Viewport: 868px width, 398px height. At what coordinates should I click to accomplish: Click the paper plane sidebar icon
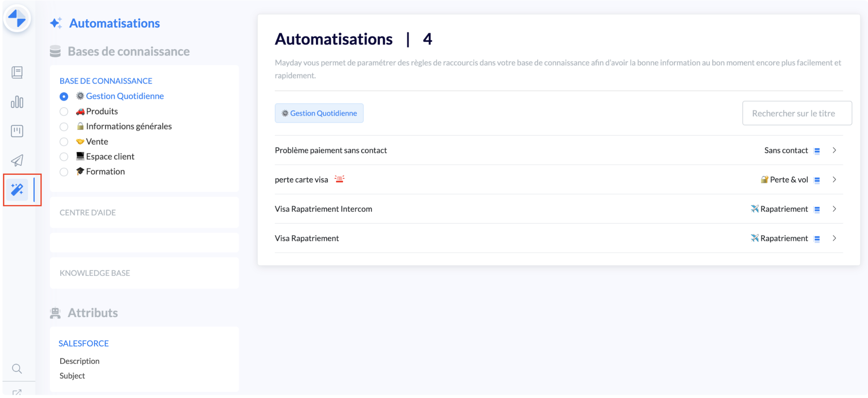click(x=17, y=160)
